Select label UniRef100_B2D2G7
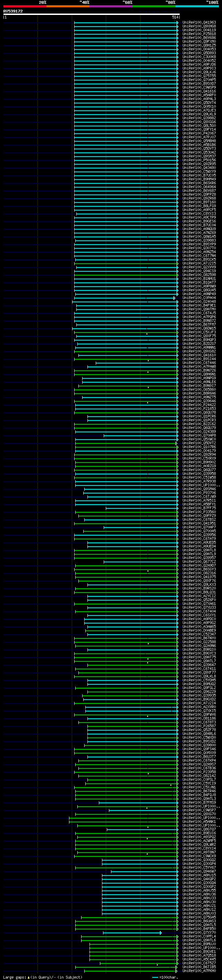The height and width of the screenshot is (980, 222). tap(199, 343)
